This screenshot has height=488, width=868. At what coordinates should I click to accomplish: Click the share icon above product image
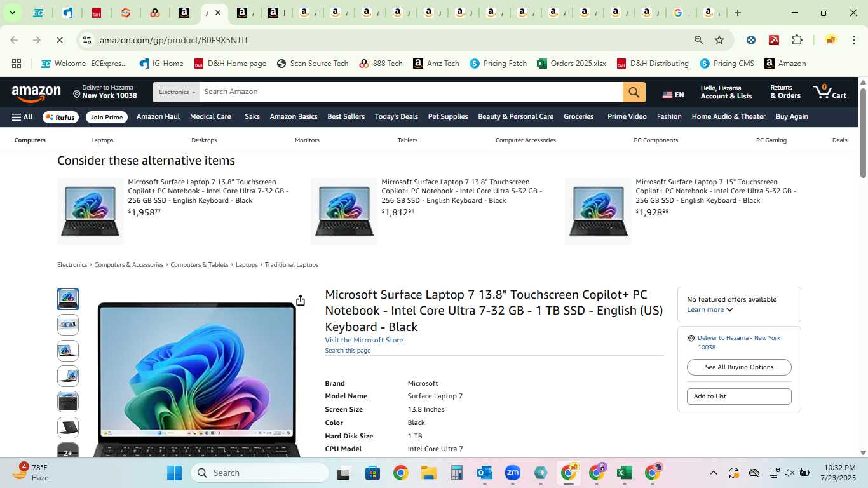(x=301, y=301)
